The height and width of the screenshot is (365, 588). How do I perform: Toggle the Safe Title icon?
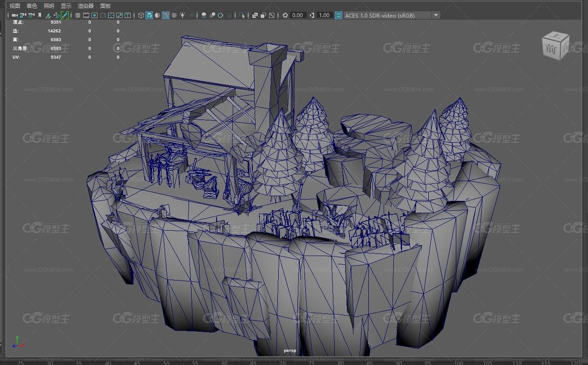pos(128,15)
